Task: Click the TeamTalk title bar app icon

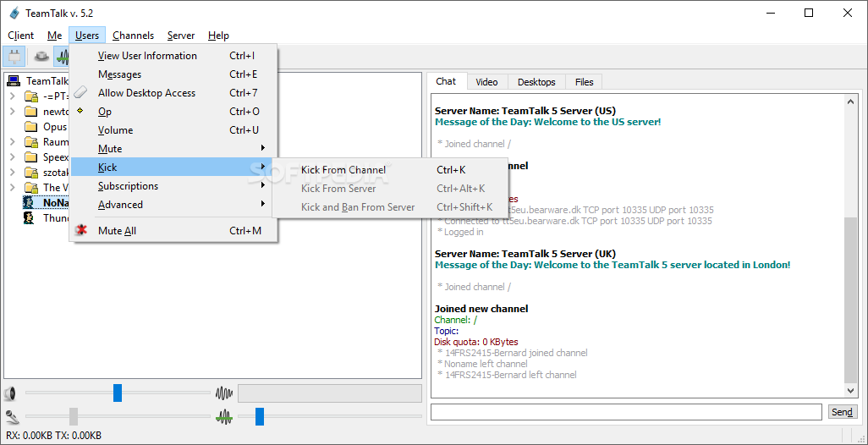Action: [14, 13]
